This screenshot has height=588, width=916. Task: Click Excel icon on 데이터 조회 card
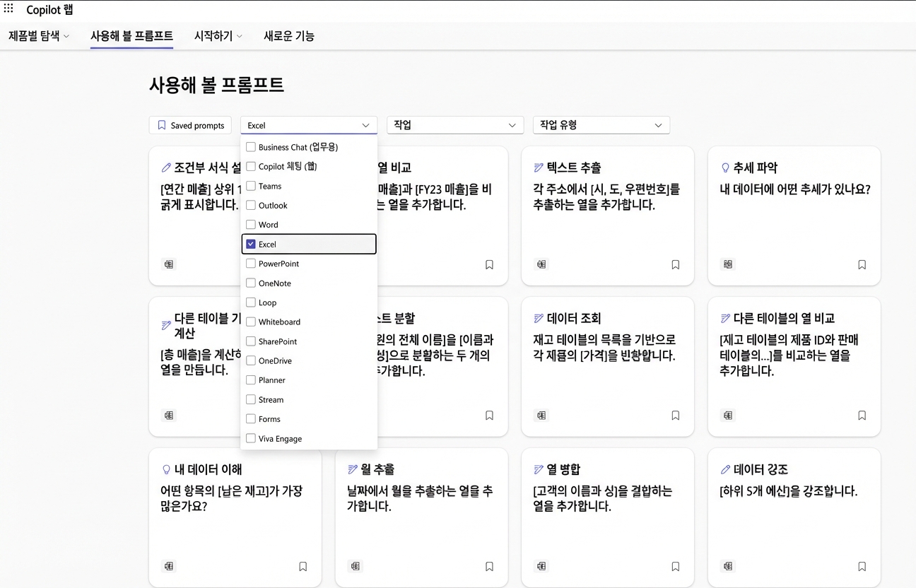(x=541, y=416)
